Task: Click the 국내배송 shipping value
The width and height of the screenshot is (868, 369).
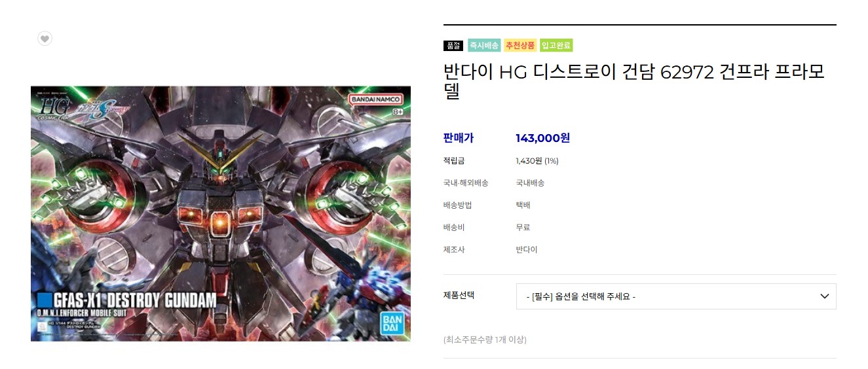Action: [530, 183]
